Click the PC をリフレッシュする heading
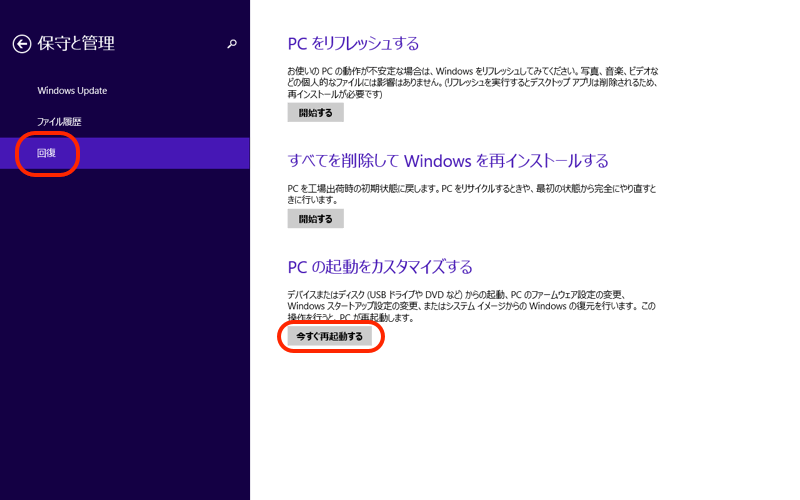800x500 pixels. (353, 44)
